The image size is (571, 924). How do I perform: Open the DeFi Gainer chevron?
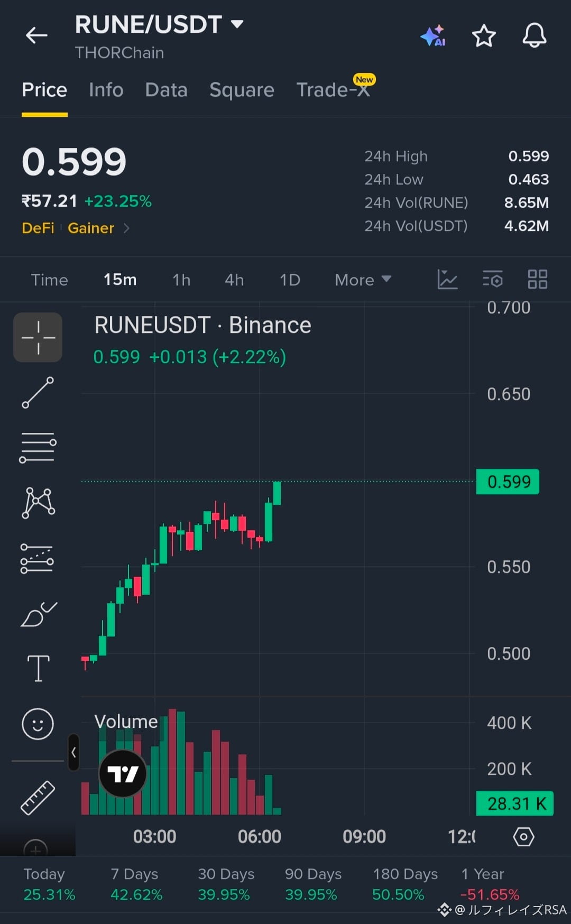[126, 228]
